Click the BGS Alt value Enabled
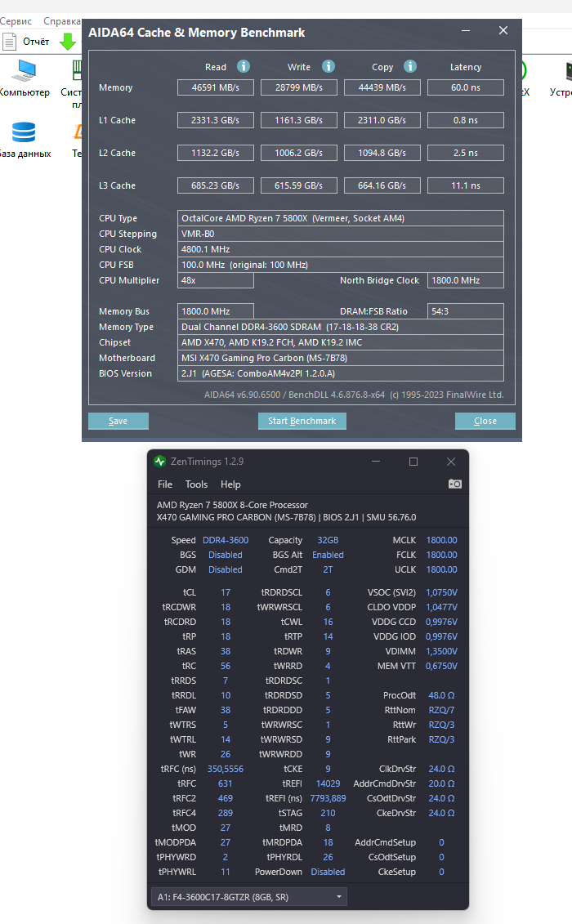 point(328,555)
